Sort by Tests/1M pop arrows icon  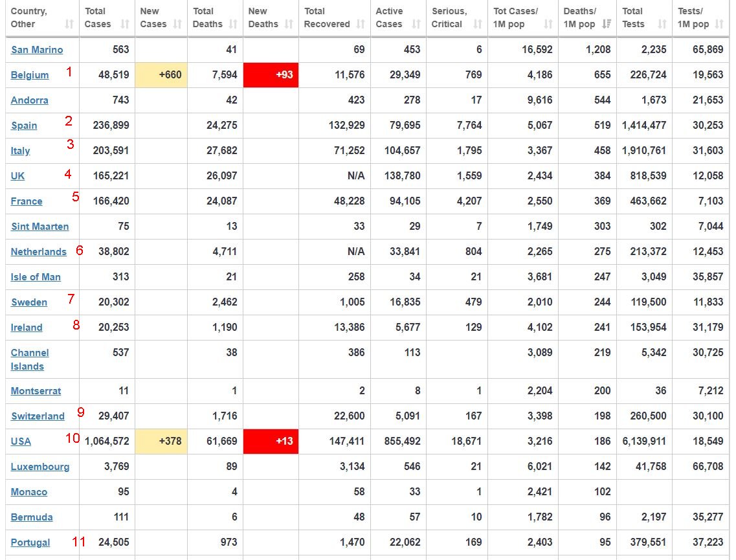pyautogui.click(x=719, y=24)
